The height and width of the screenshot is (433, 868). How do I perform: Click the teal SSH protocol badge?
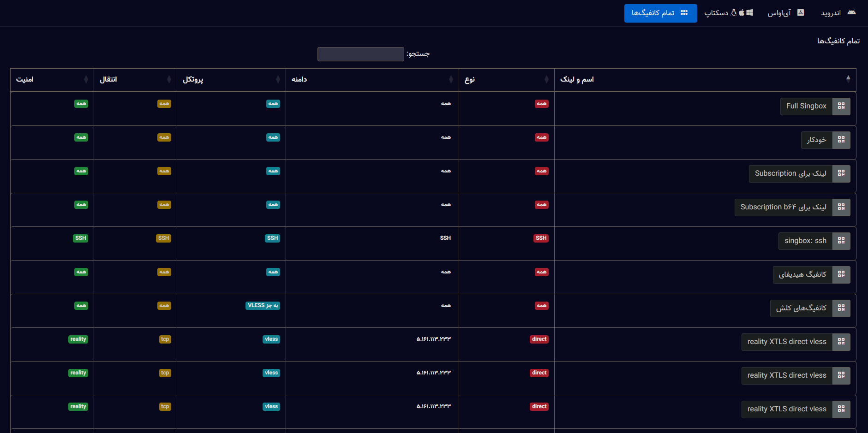pos(272,238)
